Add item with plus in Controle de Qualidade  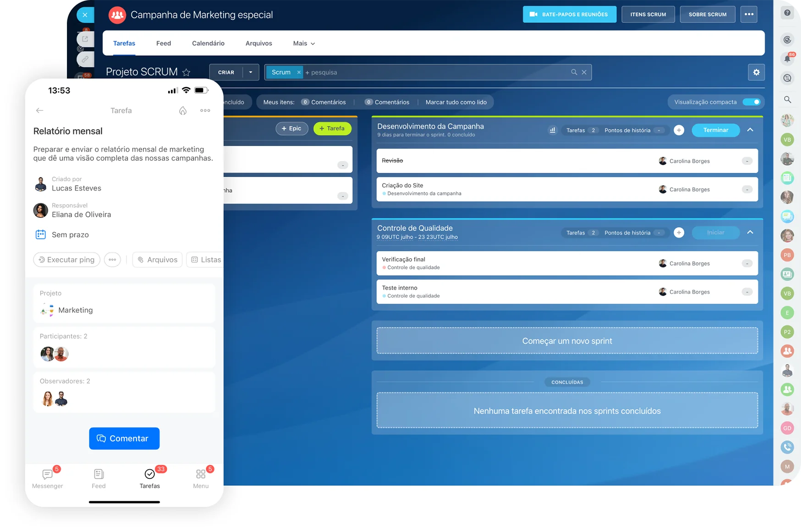[679, 233]
